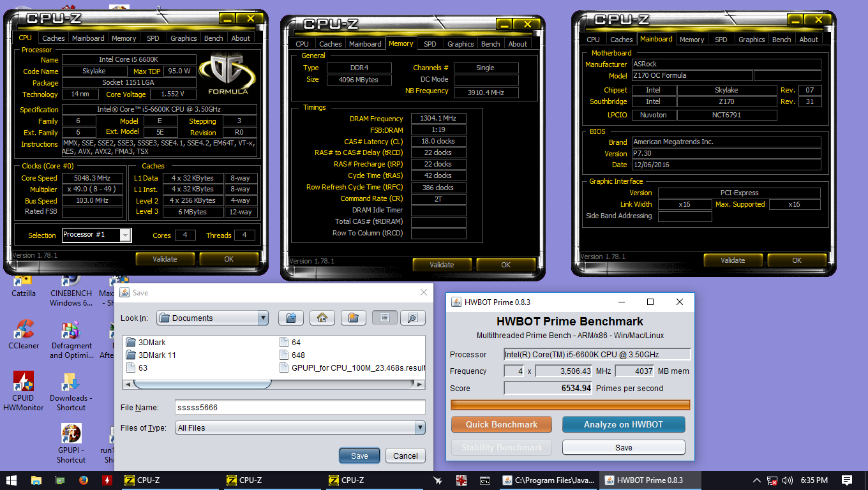Switch to the Java Program Files taskbar window
Image resolution: width=868 pixels, height=490 pixels.
(x=550, y=480)
